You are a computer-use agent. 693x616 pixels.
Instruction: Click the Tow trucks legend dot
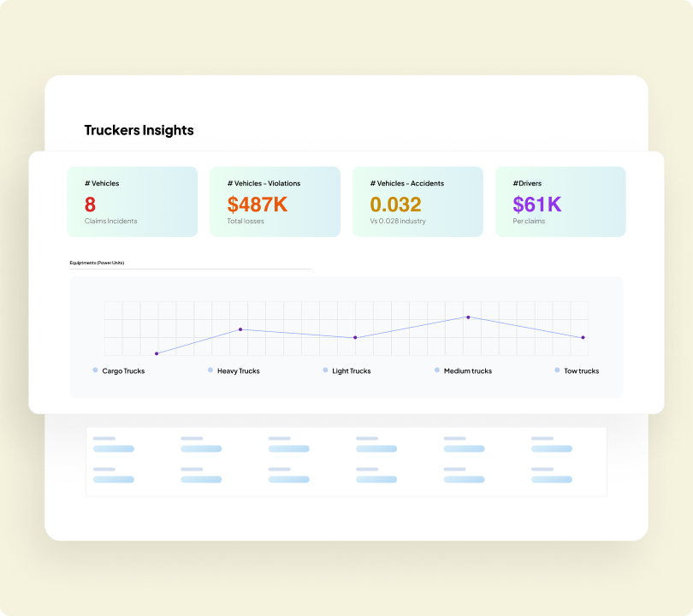(x=557, y=370)
